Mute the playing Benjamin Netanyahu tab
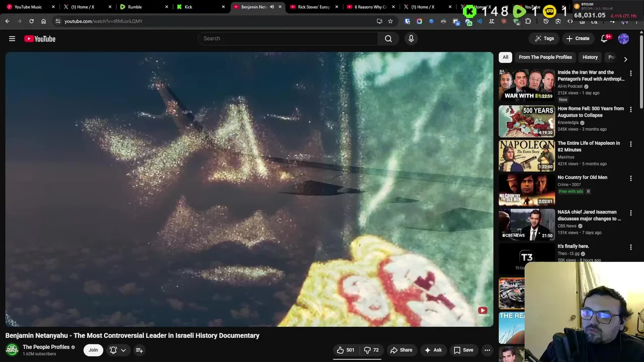 pos(272,7)
